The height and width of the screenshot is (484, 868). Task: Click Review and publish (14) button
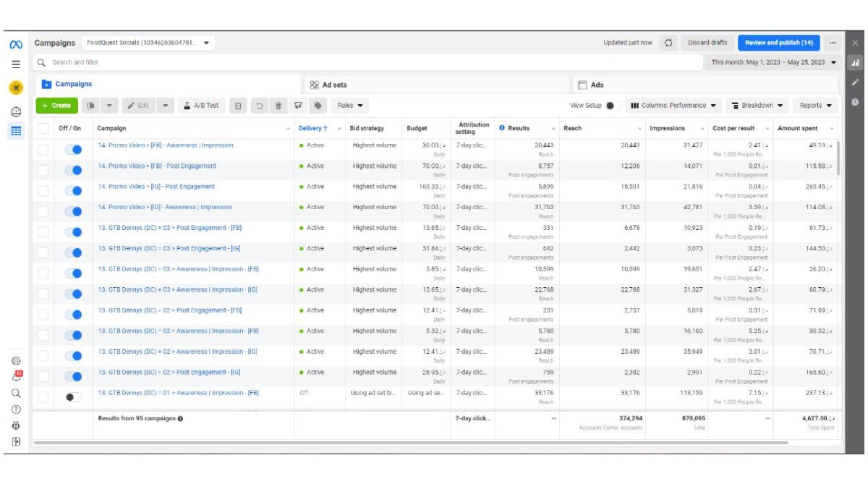pos(778,43)
